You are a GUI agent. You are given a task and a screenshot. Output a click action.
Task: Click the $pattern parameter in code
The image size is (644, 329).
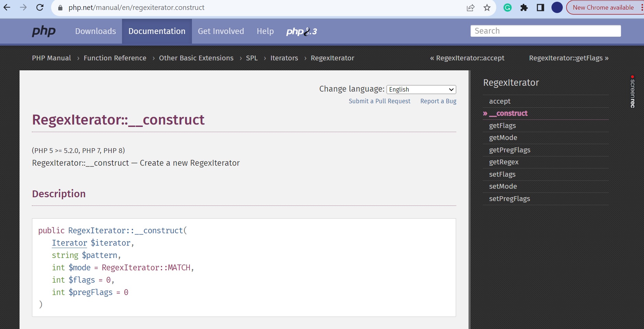99,255
